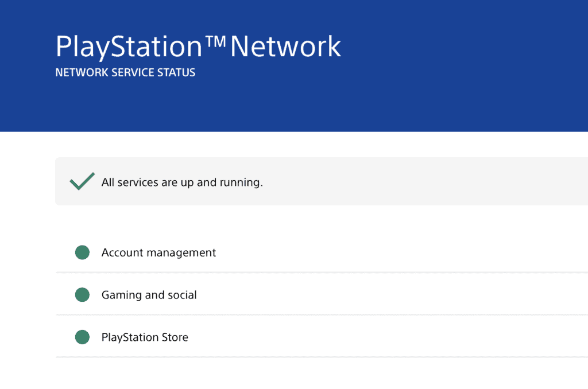
Task: Expand the Account management row
Action: coord(322,252)
